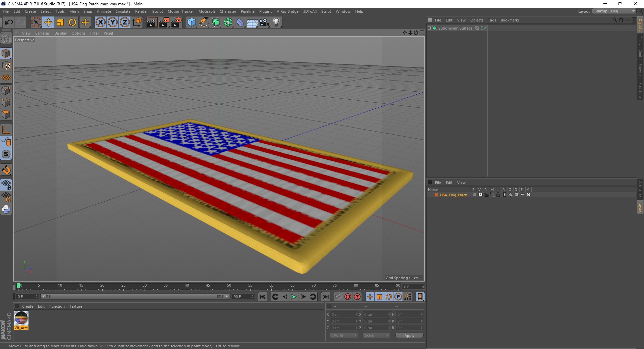
Task: Add a Camera object
Action: 264,22
